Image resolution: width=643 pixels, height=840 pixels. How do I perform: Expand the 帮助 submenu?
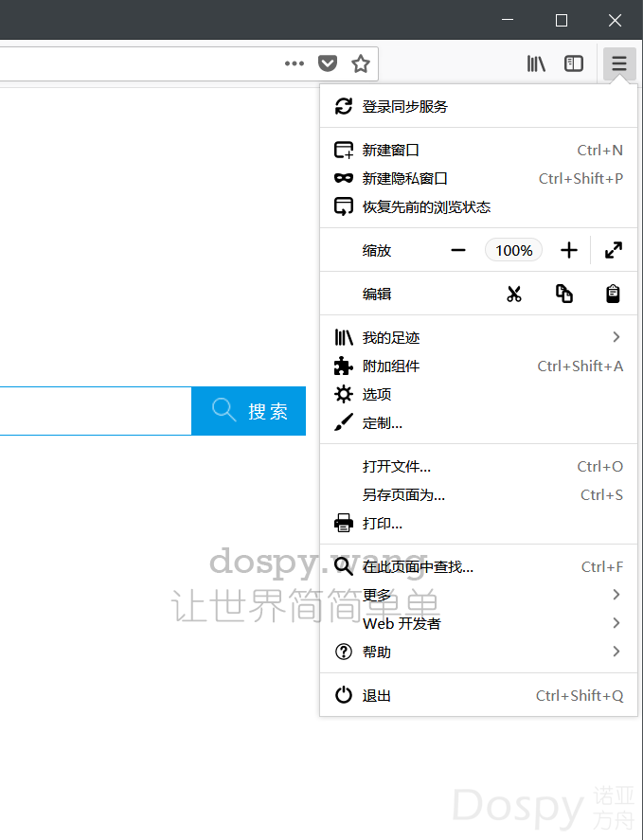point(478,652)
